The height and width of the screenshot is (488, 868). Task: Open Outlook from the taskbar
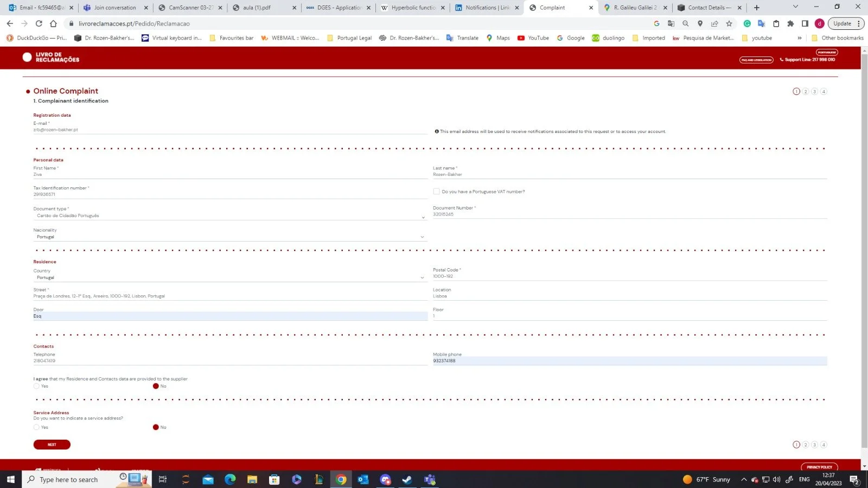pos(363,479)
